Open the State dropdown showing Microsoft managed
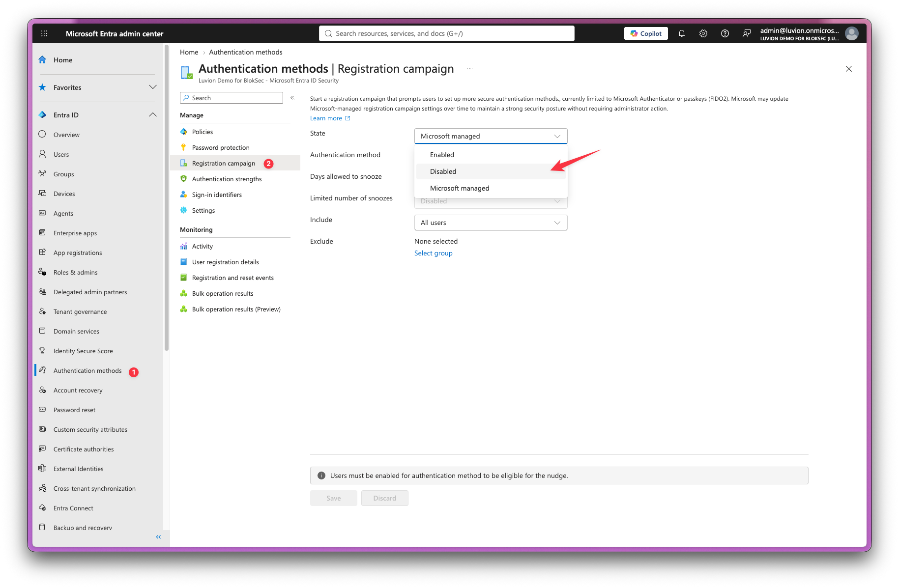 [x=491, y=136]
